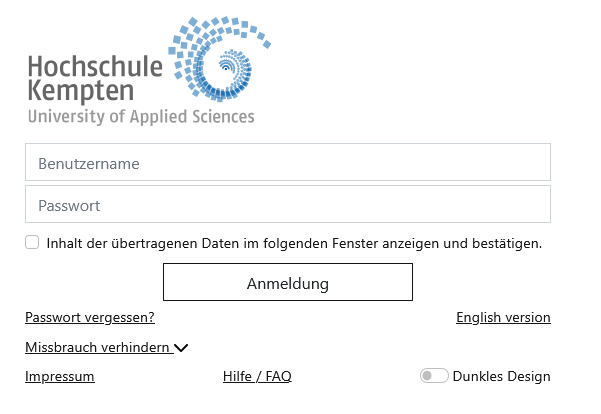Viewport: 601px width, 414px height.
Task: Click the 'Hochschule' word in the logo
Action: coord(95,67)
